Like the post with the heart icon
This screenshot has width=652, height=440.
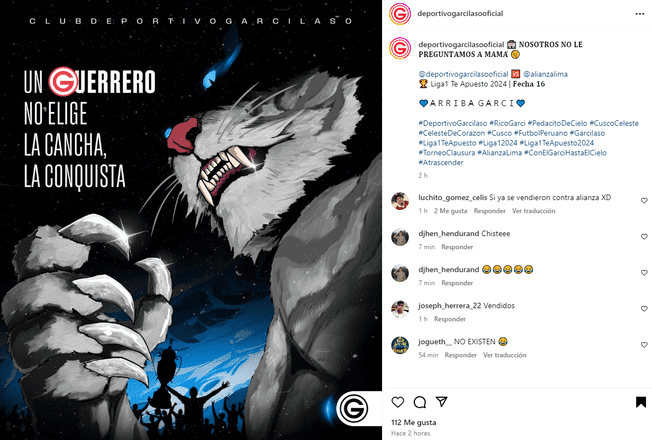pyautogui.click(x=398, y=402)
